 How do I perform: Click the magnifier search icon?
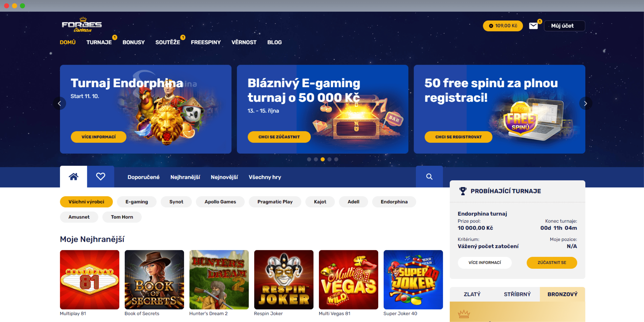tap(429, 177)
